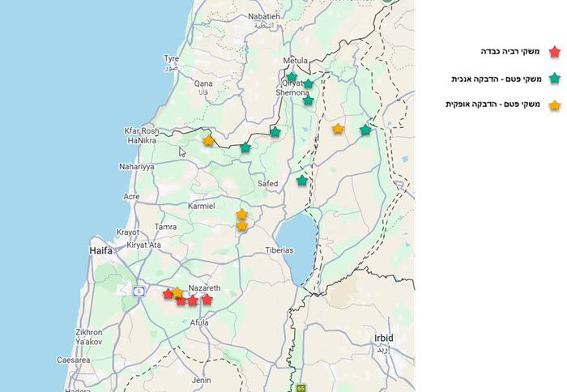Click the Nahariyya label
This screenshot has width=567, height=392.
coord(137,167)
